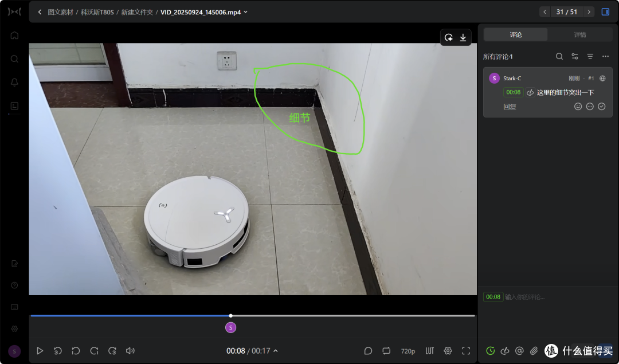Mute the video volume
The image size is (619, 364).
[130, 351]
